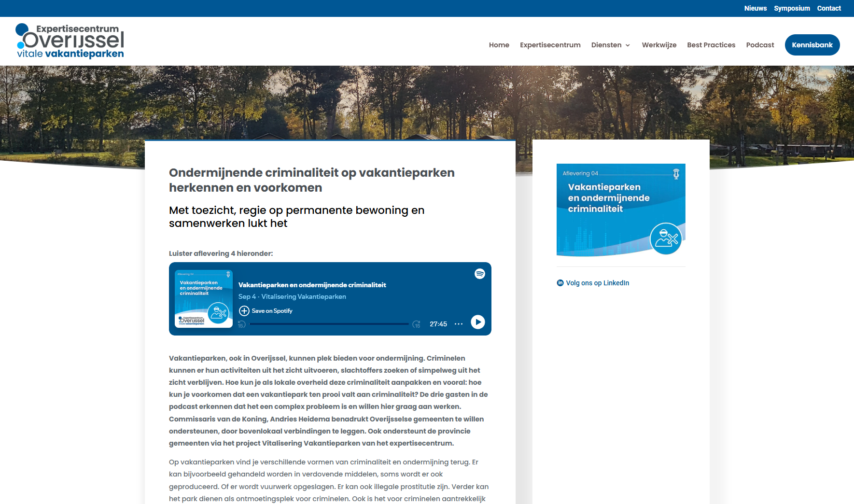Click Sep 4 · Vitalisering Vakantieparken show link
Screen dimensions: 854x504
(292, 296)
